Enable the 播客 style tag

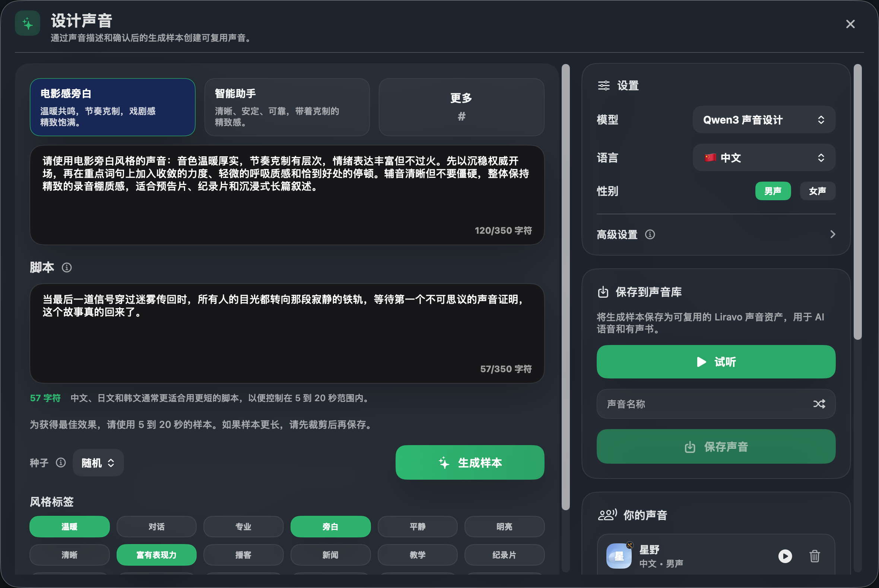tap(243, 555)
